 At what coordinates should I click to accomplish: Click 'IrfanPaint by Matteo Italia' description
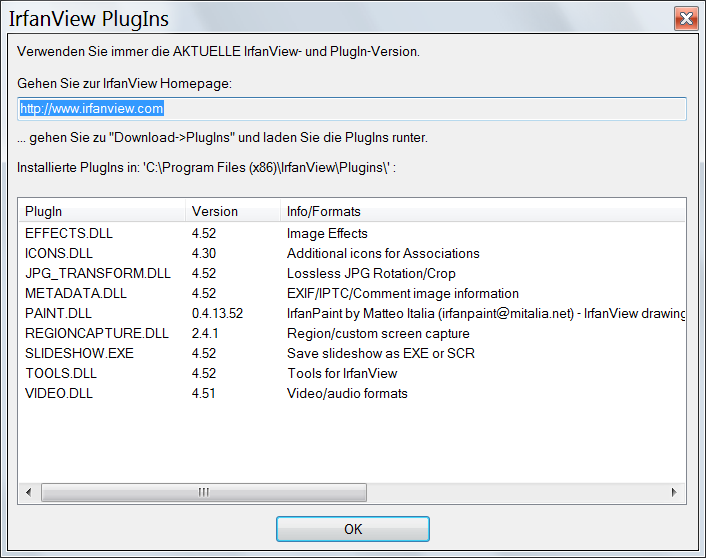click(486, 313)
